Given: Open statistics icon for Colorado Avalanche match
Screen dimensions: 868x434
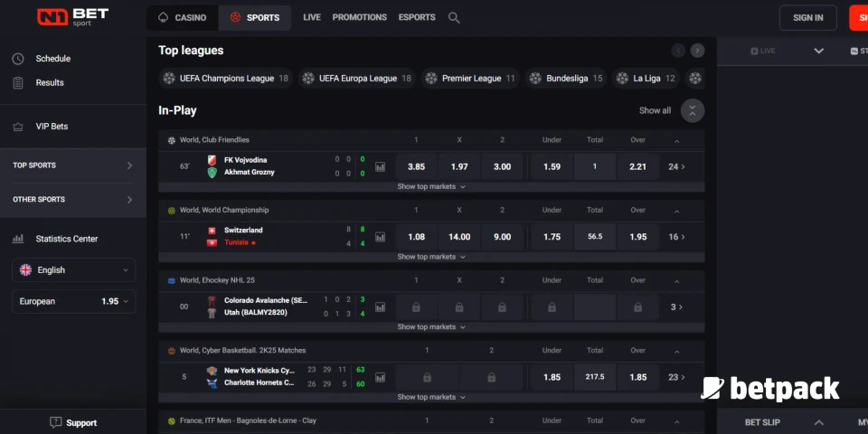Looking at the screenshot, I should pyautogui.click(x=381, y=307).
